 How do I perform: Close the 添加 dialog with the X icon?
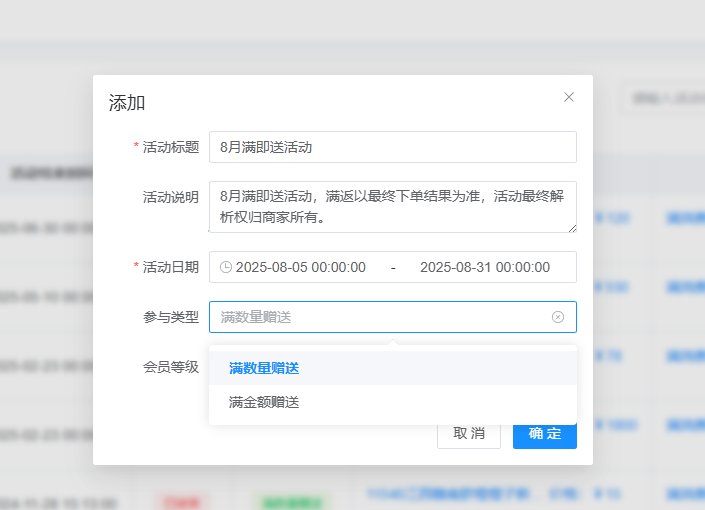pyautogui.click(x=569, y=97)
